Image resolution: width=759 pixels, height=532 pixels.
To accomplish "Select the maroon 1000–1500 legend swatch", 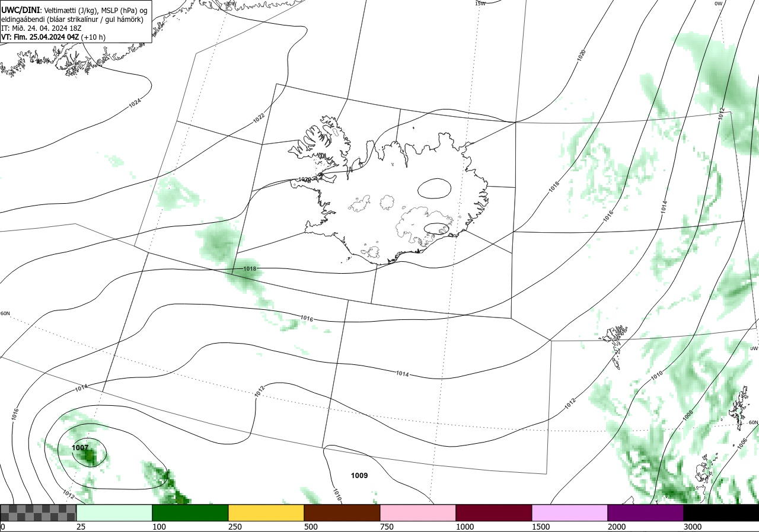I will (494, 512).
